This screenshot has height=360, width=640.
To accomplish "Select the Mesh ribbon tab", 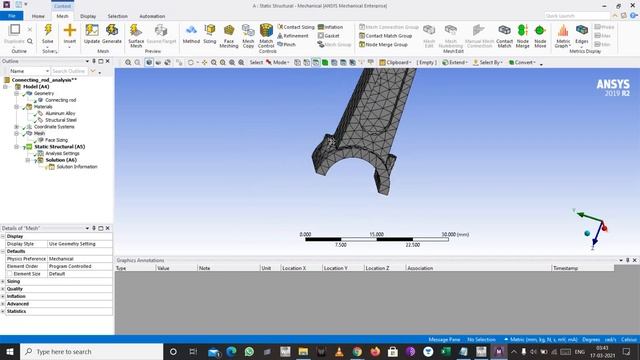I will click(62, 16).
